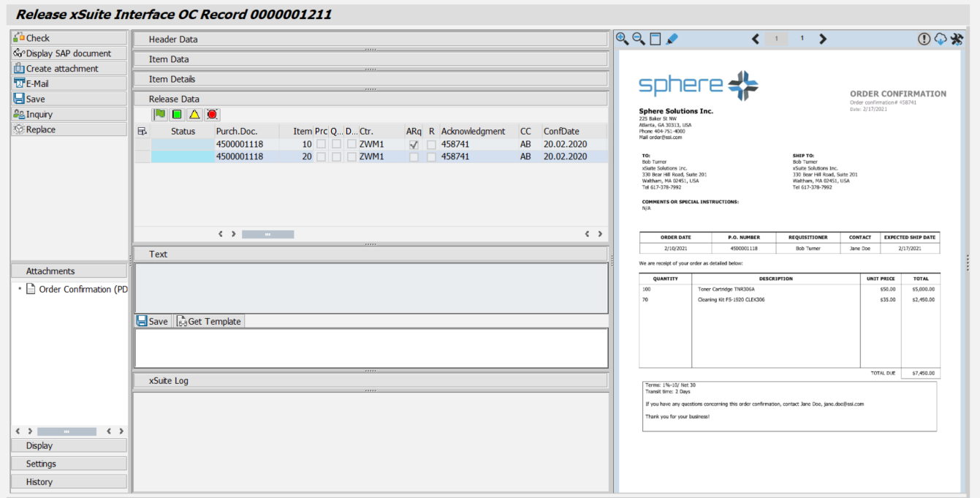
Task: Open viewer tools wrench icon
Action: (957, 39)
